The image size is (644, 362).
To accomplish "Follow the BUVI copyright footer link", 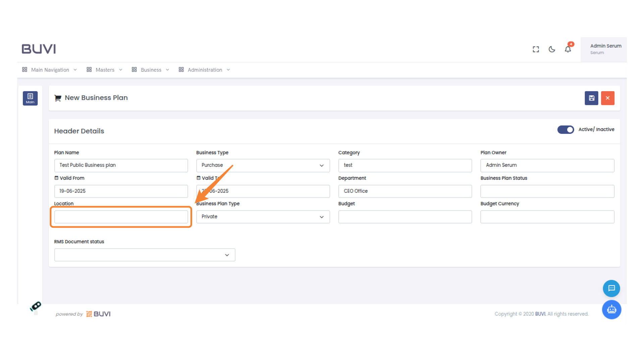I will [x=540, y=314].
